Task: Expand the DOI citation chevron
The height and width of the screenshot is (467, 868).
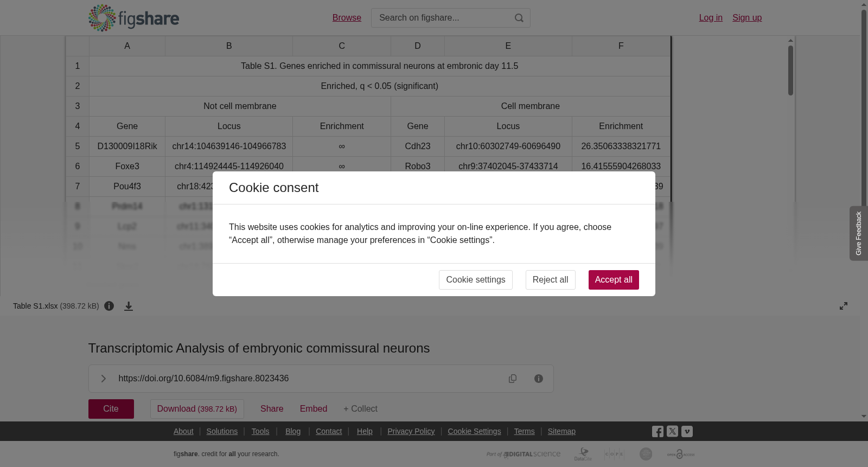Action: 103,379
